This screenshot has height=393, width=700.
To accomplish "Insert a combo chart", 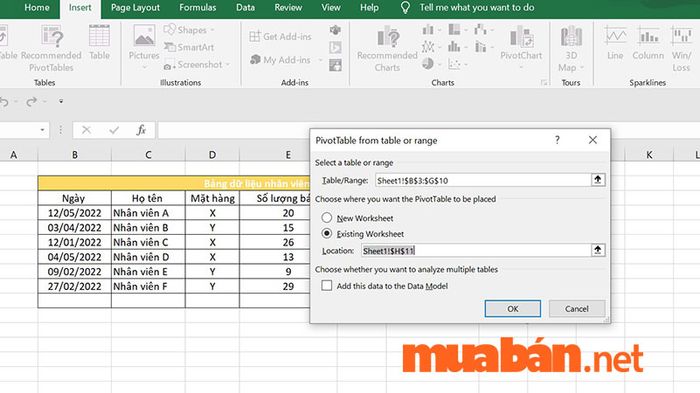I will click(480, 46).
